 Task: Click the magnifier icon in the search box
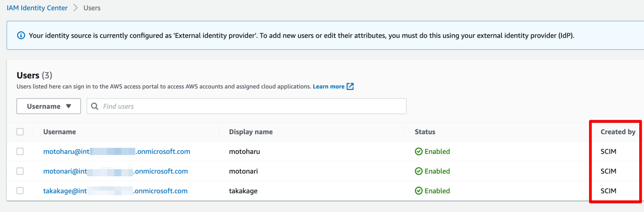pyautogui.click(x=94, y=106)
